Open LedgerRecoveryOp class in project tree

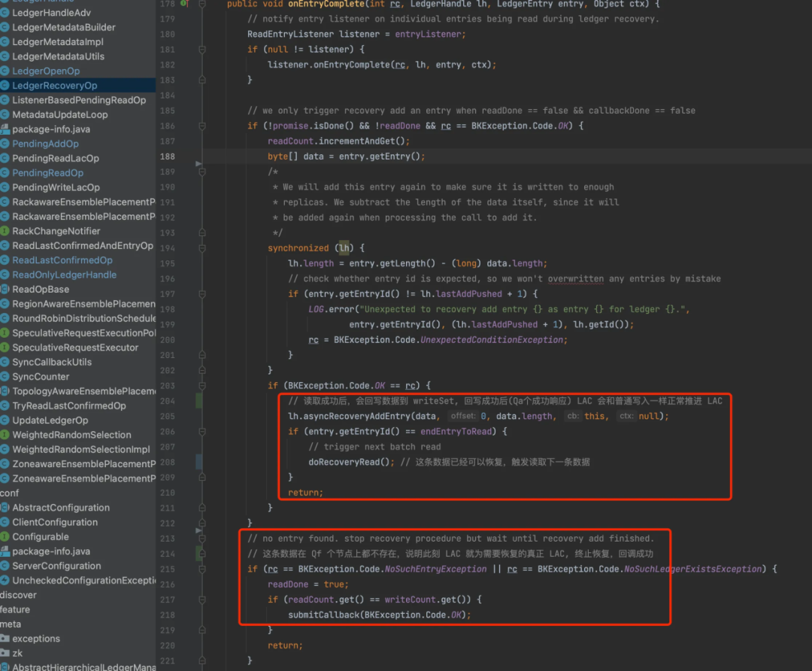click(54, 86)
